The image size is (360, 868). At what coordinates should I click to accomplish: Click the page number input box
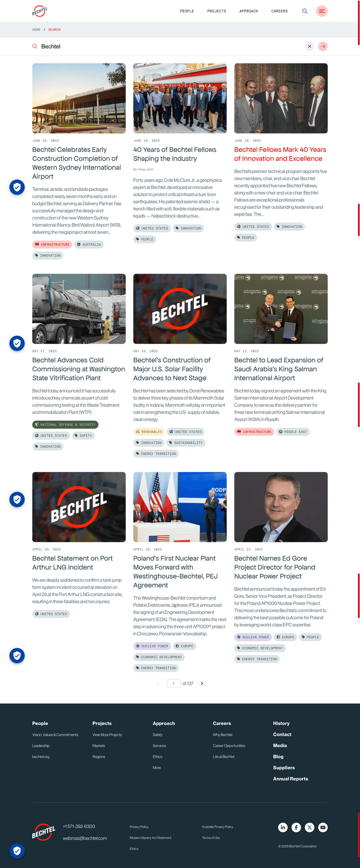point(174,683)
